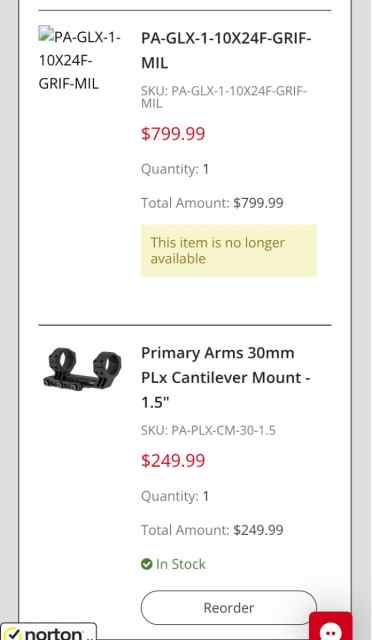Click the Quantity line of the cantilever mount
The image size is (372, 640).
(x=175, y=496)
